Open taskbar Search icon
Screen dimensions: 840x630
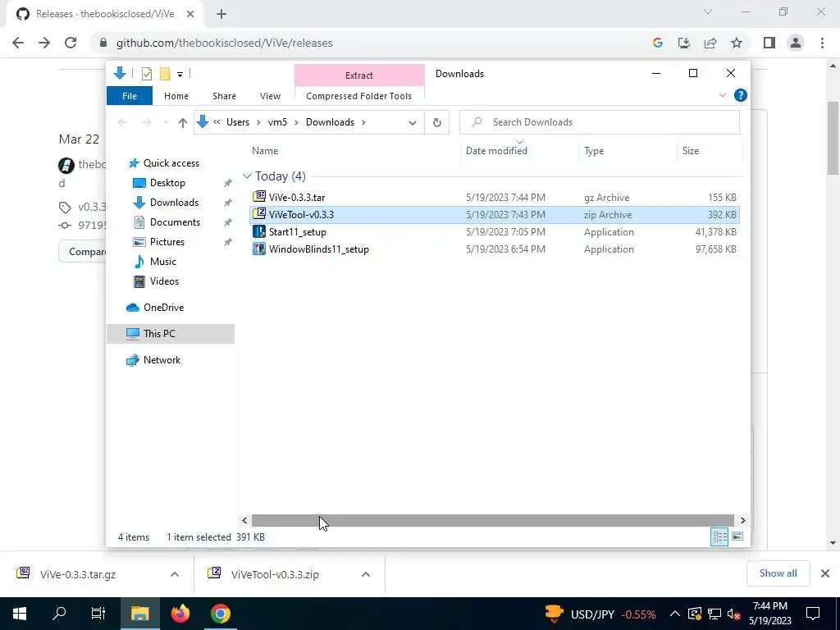(59, 614)
